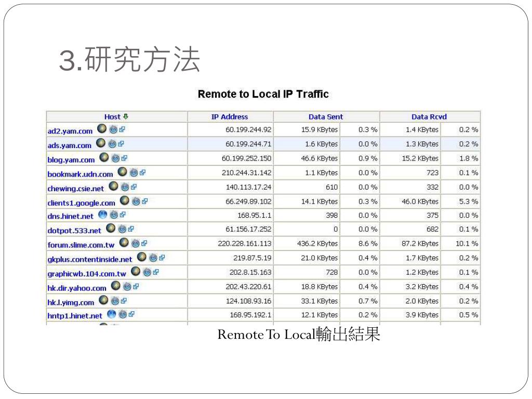Open the dotpot.533.net host link
This screenshot has width=532, height=399.
(x=74, y=231)
